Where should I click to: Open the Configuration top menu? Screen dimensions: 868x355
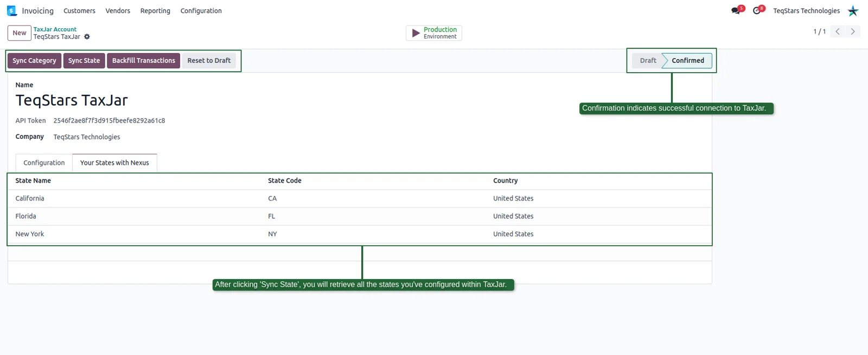tap(201, 11)
